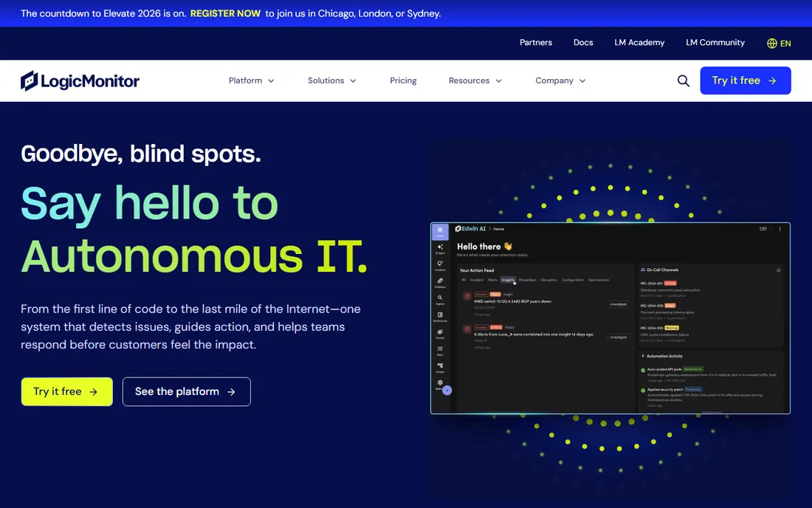Screen dimensions: 812x508
Task: Expand the Solutions dropdown menu
Action: pos(332,80)
